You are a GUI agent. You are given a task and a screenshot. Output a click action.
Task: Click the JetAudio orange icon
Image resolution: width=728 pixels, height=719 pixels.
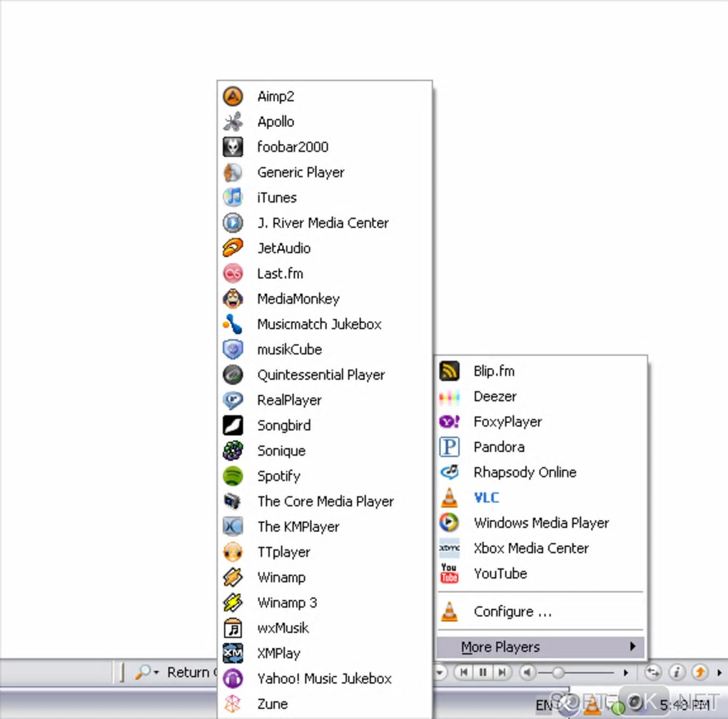tap(233, 248)
